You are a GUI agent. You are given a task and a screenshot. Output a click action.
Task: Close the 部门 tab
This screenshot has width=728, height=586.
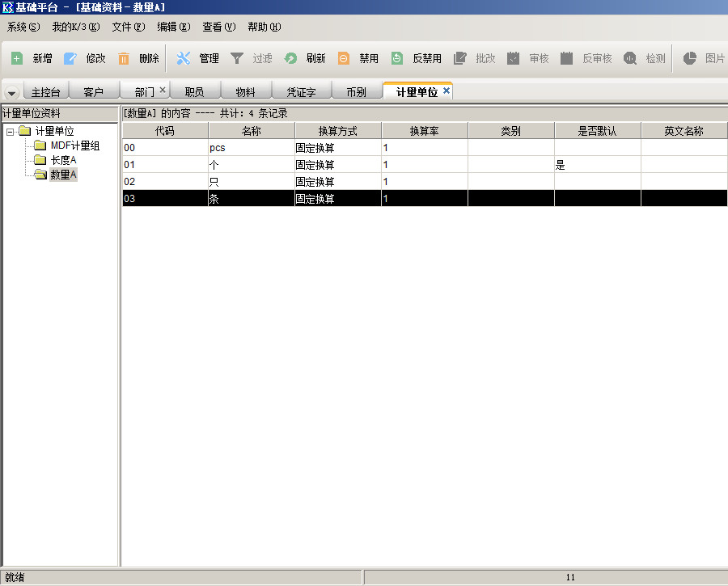pyautogui.click(x=163, y=91)
